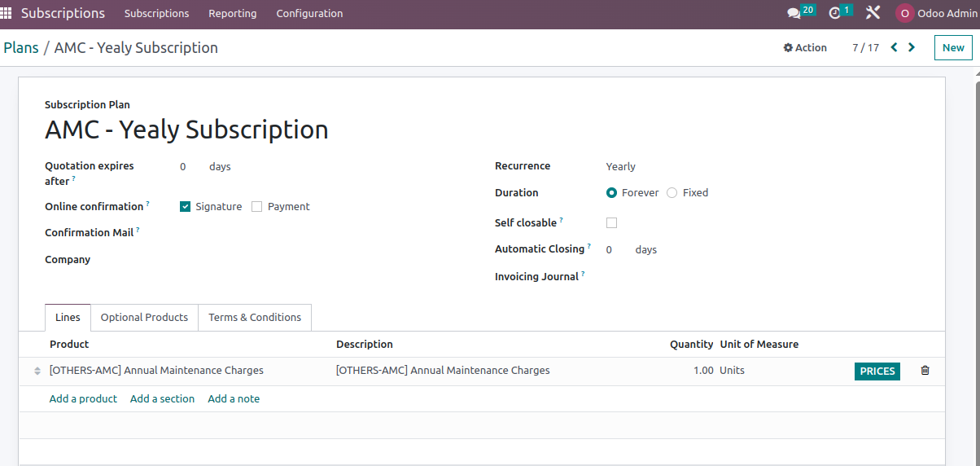Screen dimensions: 980x466
Task: Show help tooltip for Online confirmation
Action: (x=147, y=204)
